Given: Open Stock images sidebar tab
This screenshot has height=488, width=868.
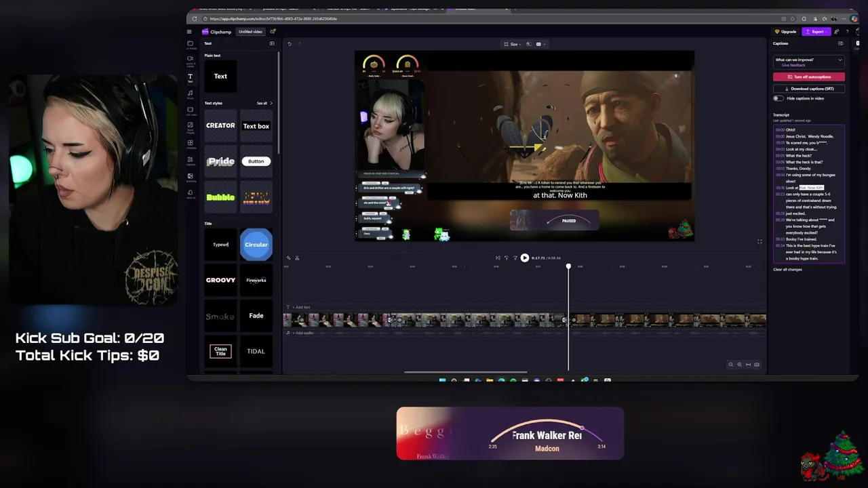Looking at the screenshot, I should [x=191, y=127].
